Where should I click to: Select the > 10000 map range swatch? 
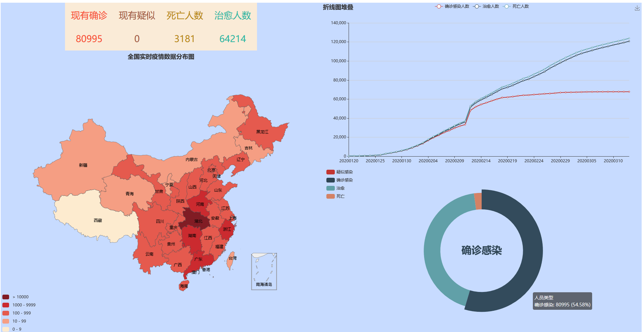(x=6, y=297)
